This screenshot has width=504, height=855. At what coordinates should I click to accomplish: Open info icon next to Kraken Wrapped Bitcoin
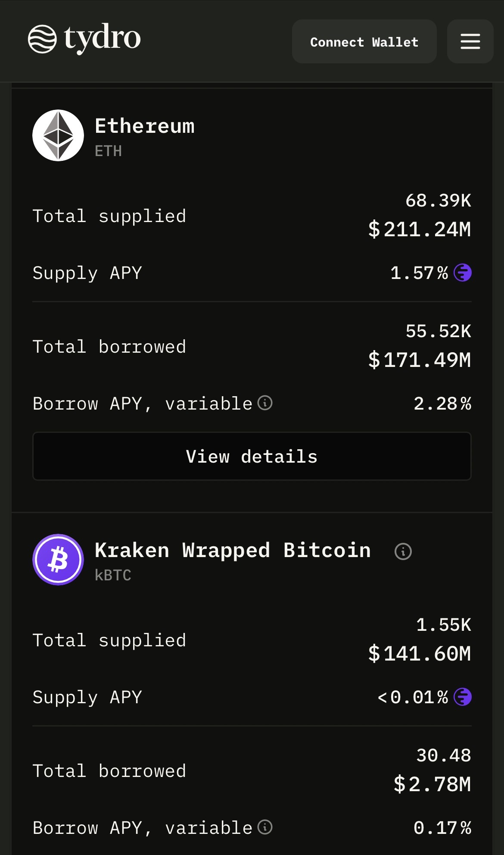(403, 551)
